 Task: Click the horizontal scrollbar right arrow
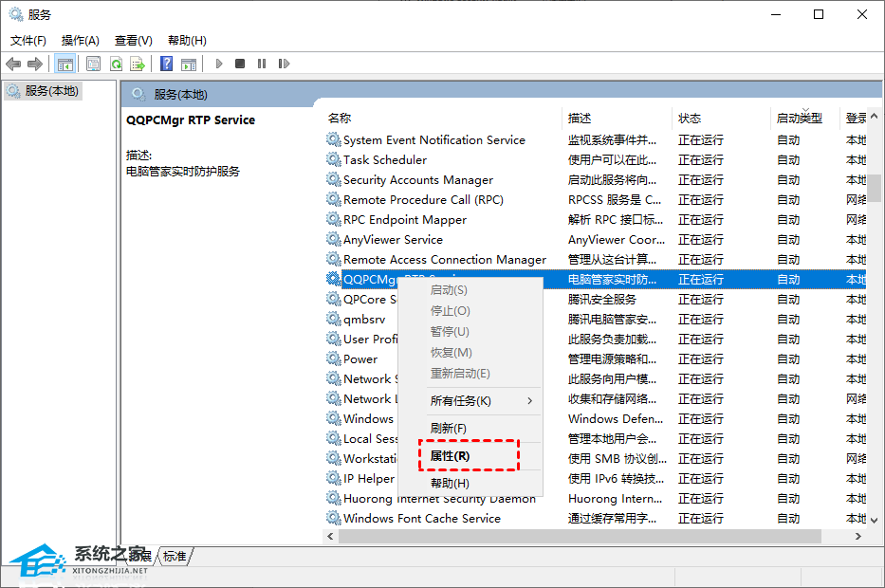coord(857,536)
